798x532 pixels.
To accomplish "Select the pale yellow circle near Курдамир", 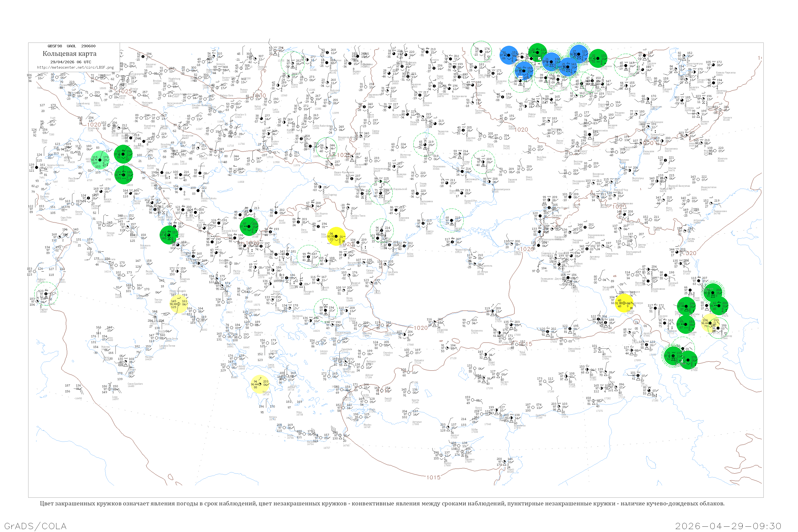I will [710, 322].
